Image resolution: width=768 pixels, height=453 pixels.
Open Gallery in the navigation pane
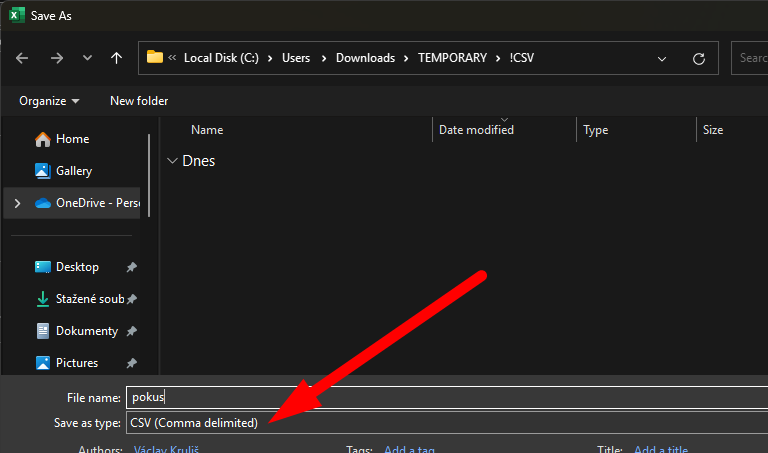(x=74, y=171)
